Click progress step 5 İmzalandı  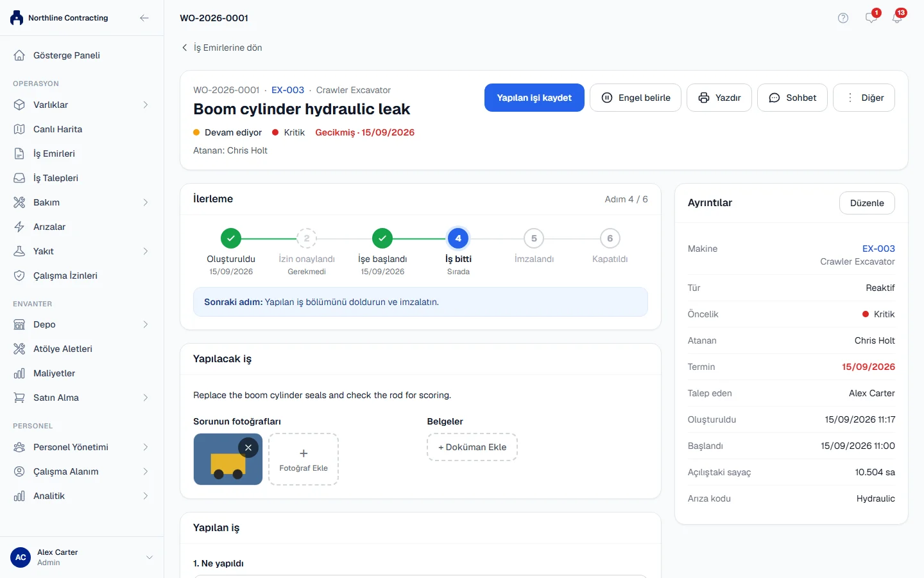point(534,238)
